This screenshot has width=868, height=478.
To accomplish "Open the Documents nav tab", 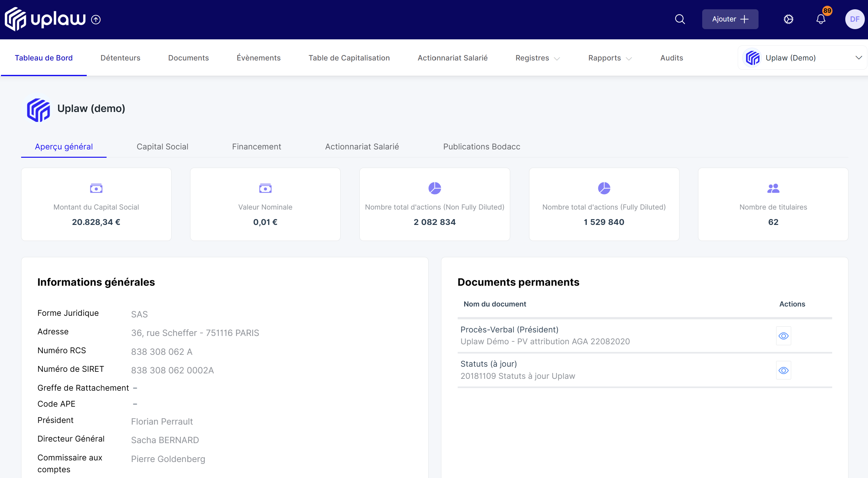I will [189, 58].
